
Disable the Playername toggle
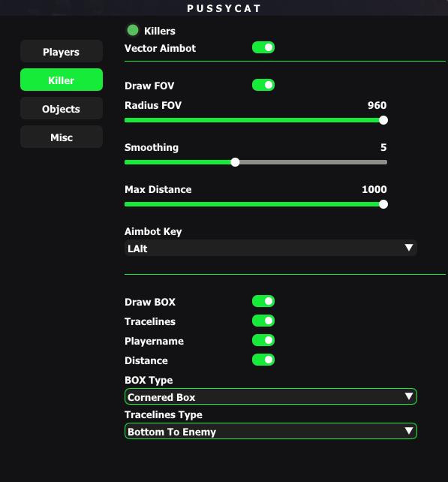point(263,340)
